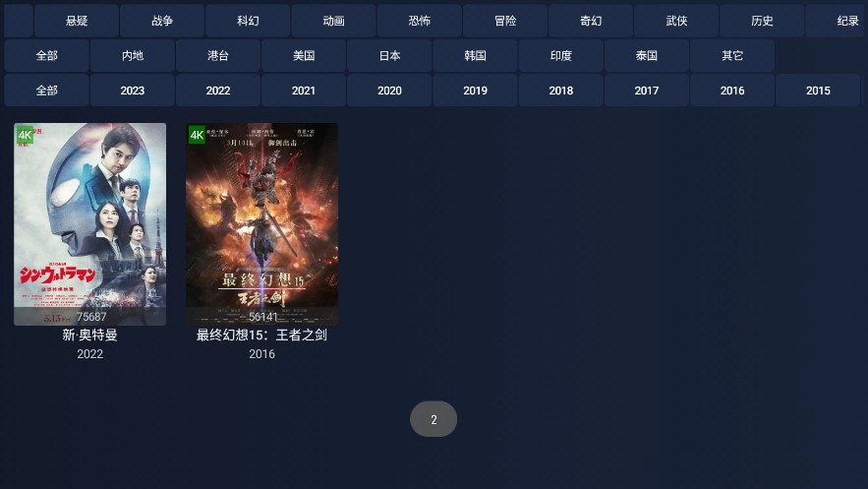The image size is (868, 489).
Task: Click the 4K badge on 新·奥特曼 poster
Action: 25,135
